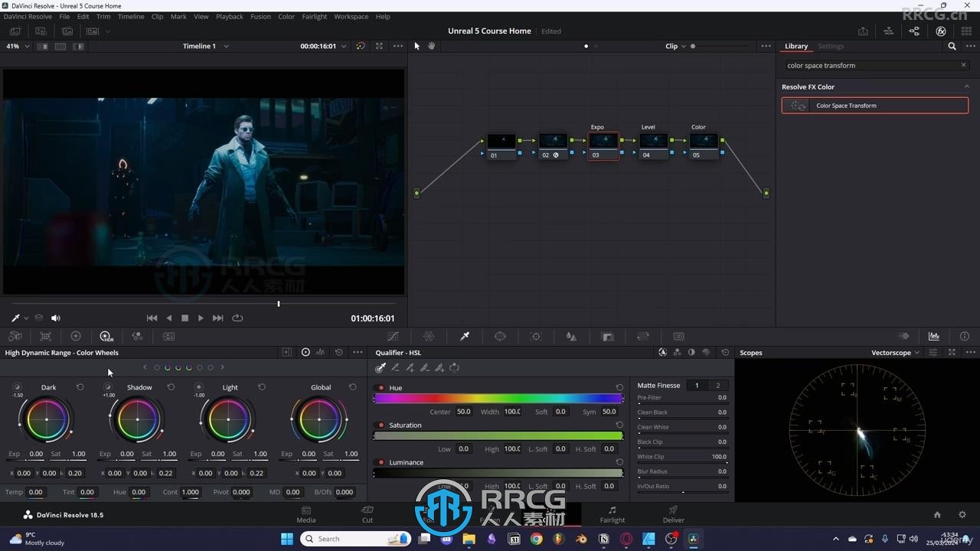Reset the Global wheel
Screen dimensions: 980x551
tap(352, 387)
